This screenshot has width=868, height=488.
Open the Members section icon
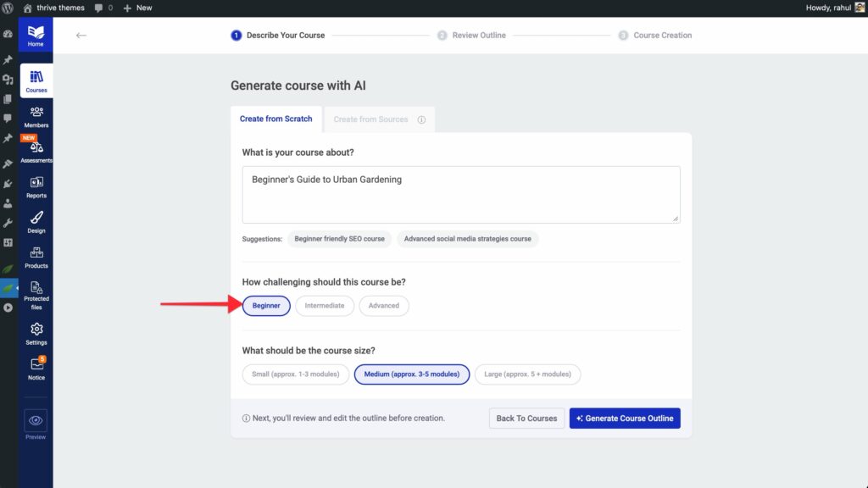36,114
